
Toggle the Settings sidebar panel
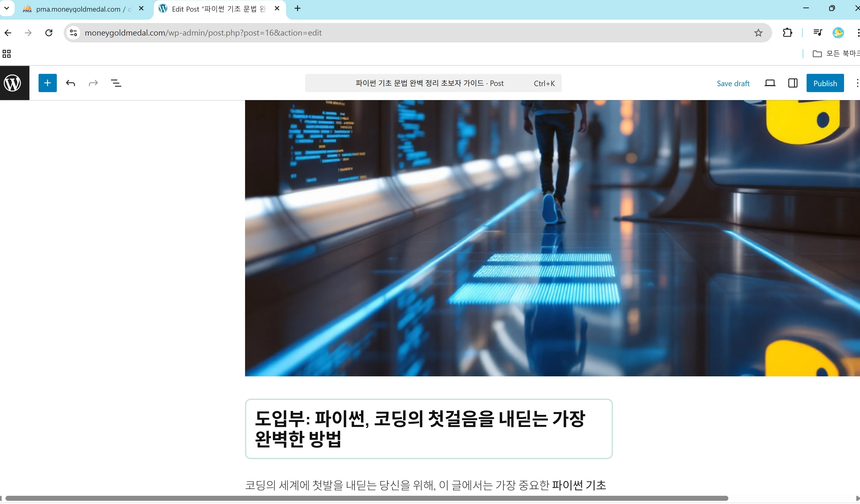click(x=792, y=83)
